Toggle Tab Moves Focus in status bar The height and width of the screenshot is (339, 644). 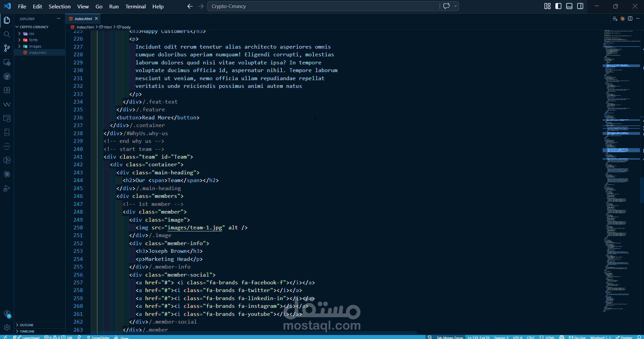[x=450, y=337]
